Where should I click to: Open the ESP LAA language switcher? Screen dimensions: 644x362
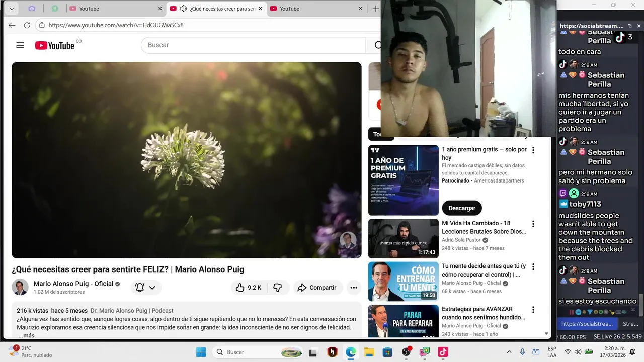coord(552,351)
